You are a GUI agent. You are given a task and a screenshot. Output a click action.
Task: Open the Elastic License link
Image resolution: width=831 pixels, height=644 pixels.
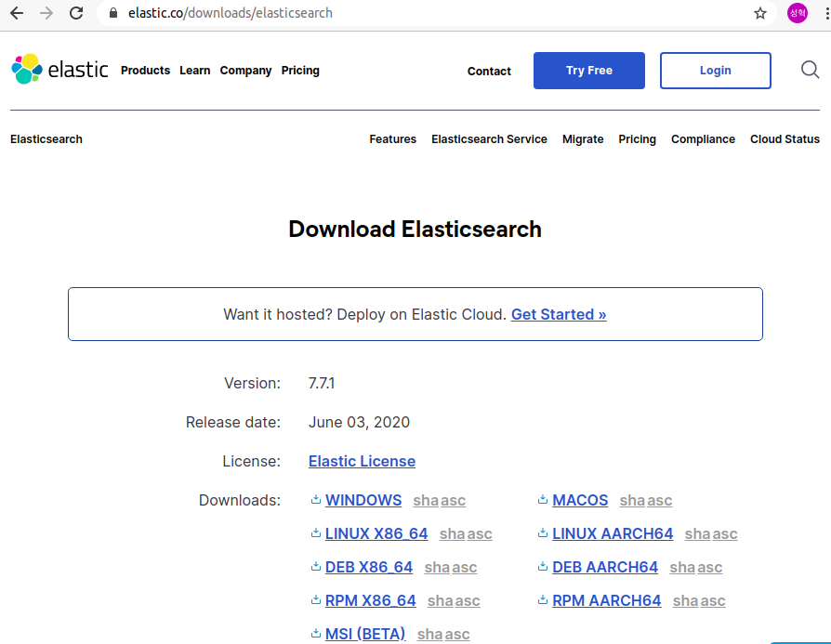(362, 461)
